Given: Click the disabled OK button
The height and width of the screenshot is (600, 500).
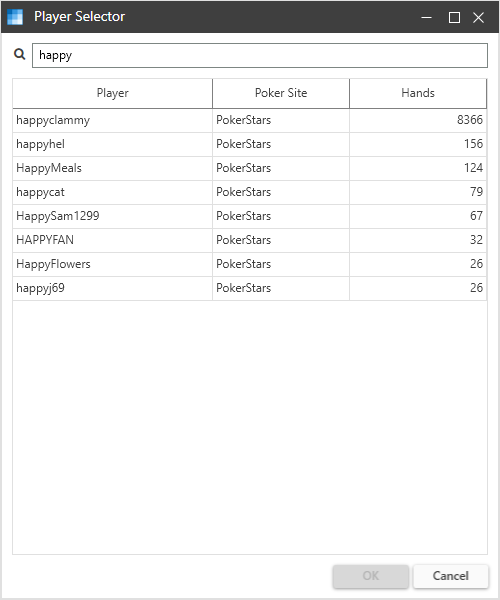Looking at the screenshot, I should pyautogui.click(x=370, y=576).
